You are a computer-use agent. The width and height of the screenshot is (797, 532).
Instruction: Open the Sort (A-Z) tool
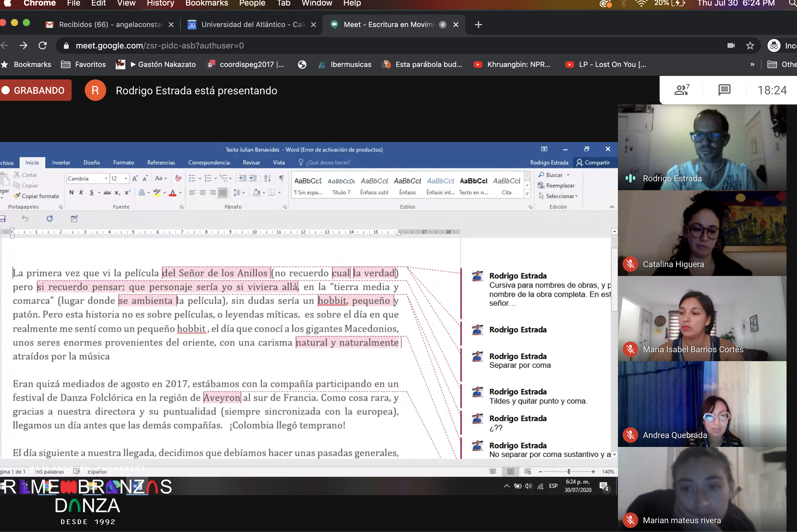point(267,178)
